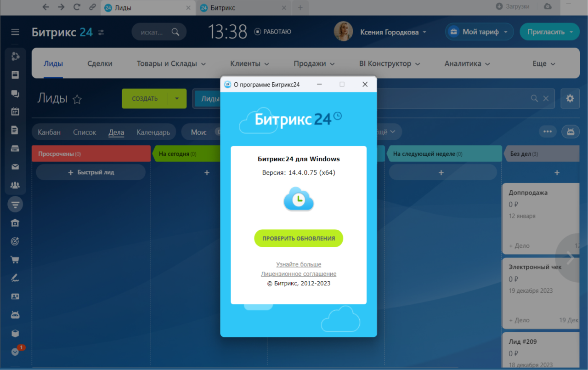588x370 pixels.
Task: Open the gear settings button for leads
Action: pos(570,98)
